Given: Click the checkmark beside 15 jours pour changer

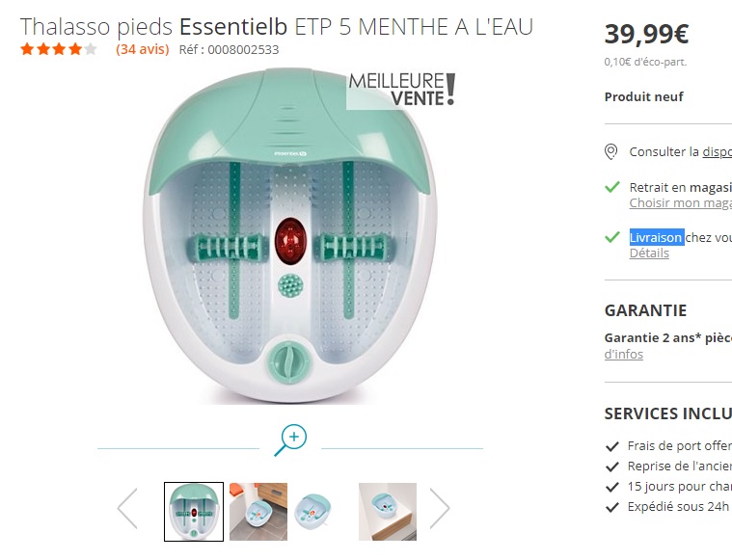Looking at the screenshot, I should pos(611,487).
